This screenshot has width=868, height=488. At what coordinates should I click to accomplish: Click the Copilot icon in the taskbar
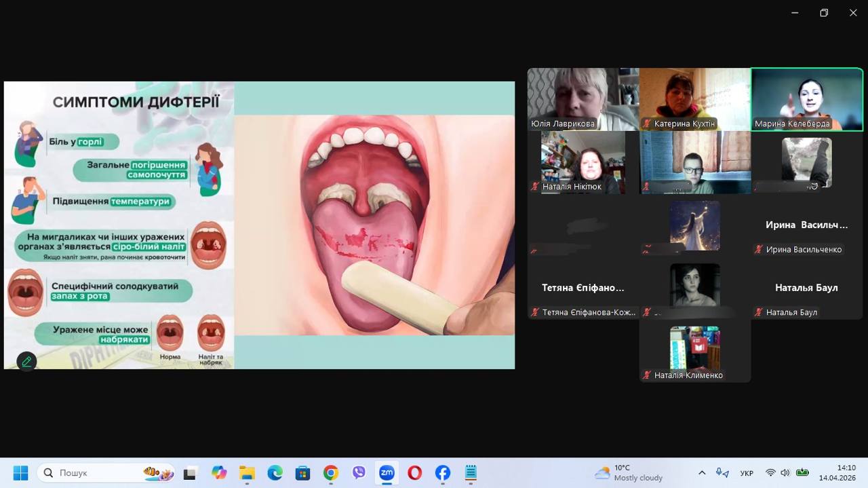click(219, 473)
